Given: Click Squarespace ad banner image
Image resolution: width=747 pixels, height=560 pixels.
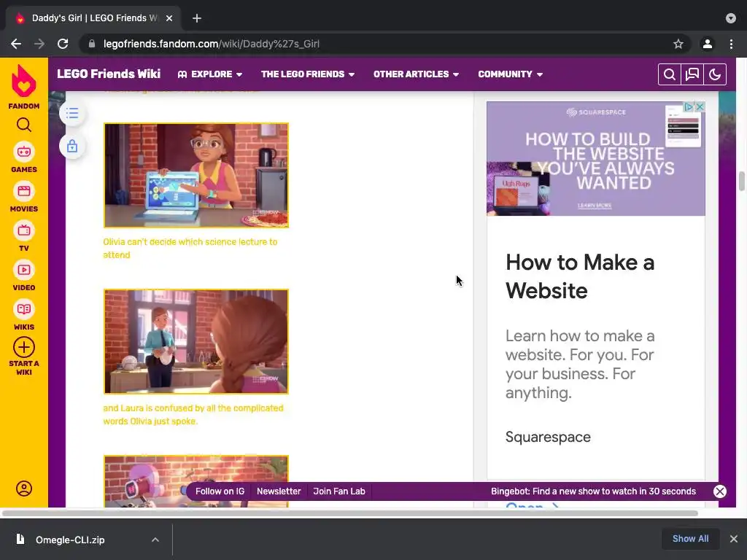Looking at the screenshot, I should 595,158.
